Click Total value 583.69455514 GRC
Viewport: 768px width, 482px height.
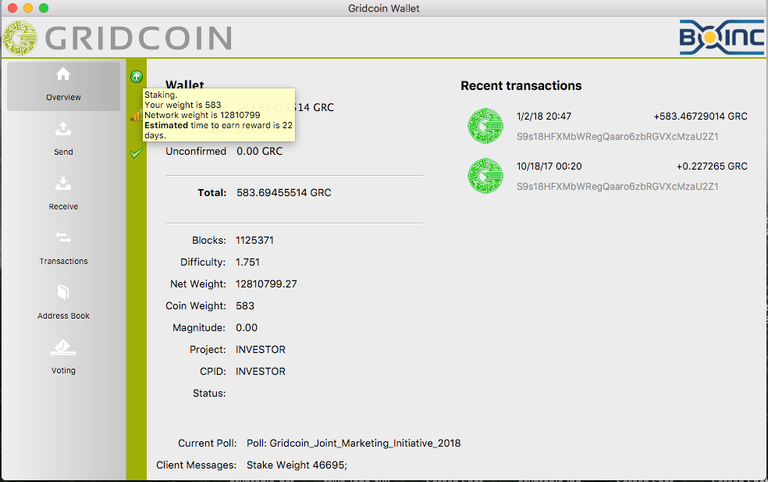(x=284, y=193)
